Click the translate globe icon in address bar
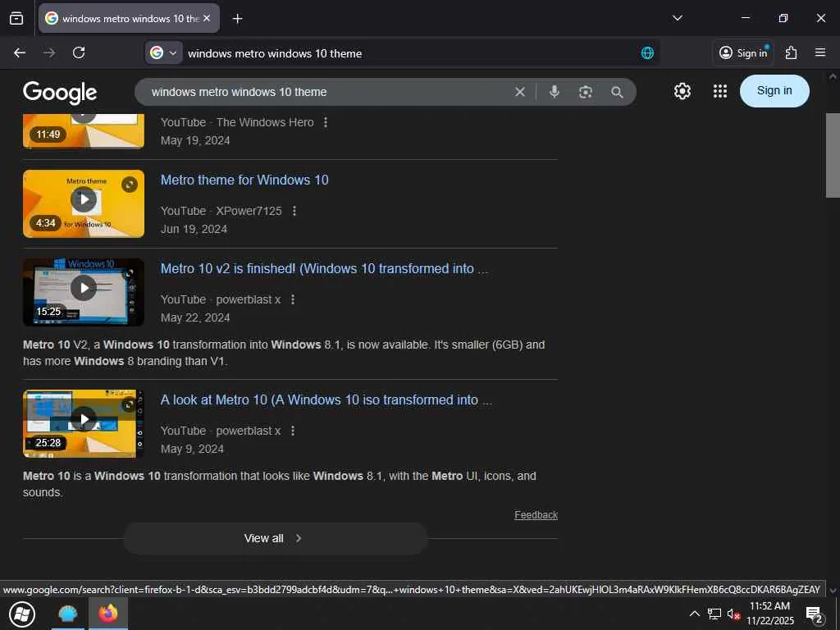840x630 pixels. 647,52
